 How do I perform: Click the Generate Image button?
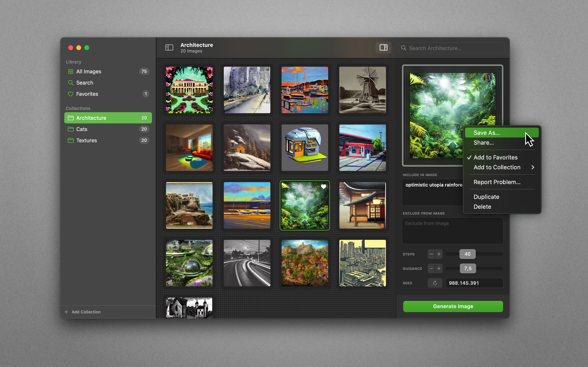(x=453, y=306)
